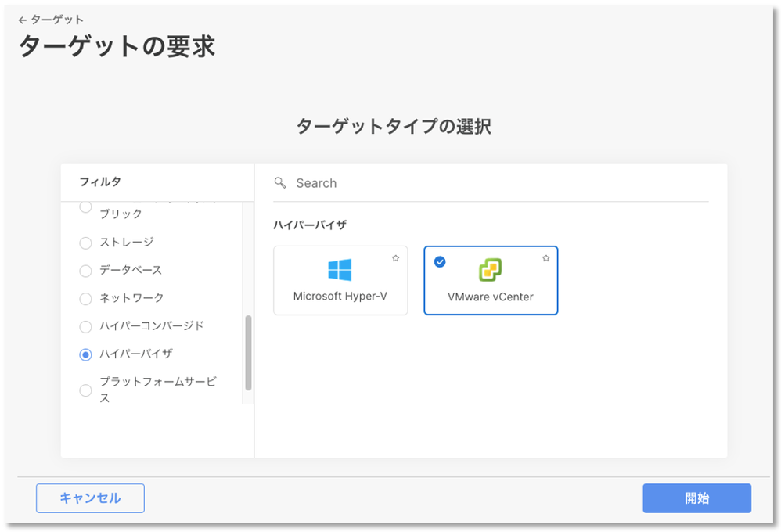Click the back arrow next to ターゲット

pos(22,20)
